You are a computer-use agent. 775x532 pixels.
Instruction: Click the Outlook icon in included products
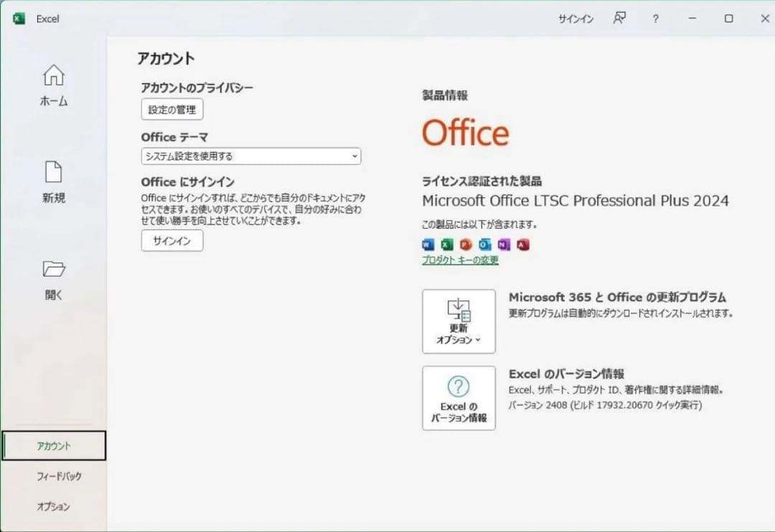(x=485, y=244)
